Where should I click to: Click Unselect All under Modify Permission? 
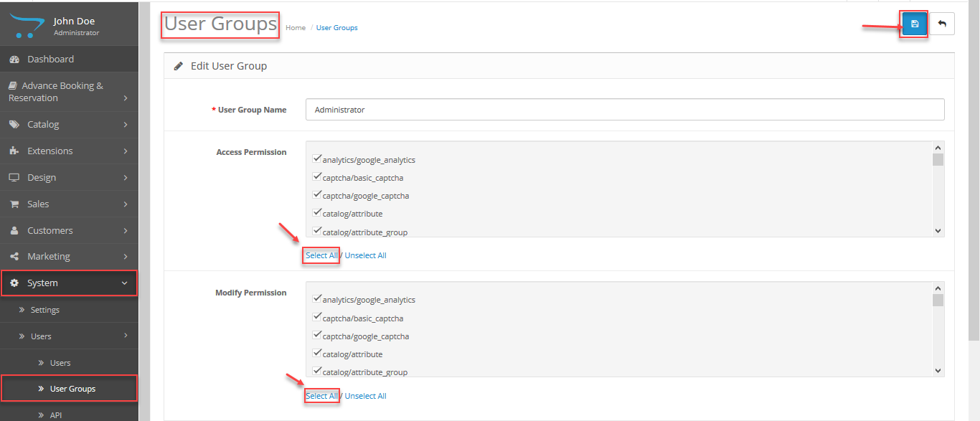tap(366, 396)
